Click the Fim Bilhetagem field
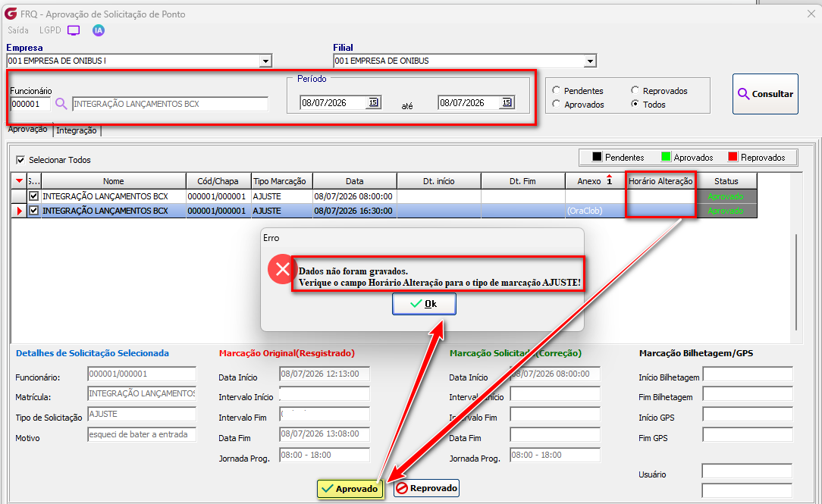The width and height of the screenshot is (822, 504). click(x=748, y=394)
